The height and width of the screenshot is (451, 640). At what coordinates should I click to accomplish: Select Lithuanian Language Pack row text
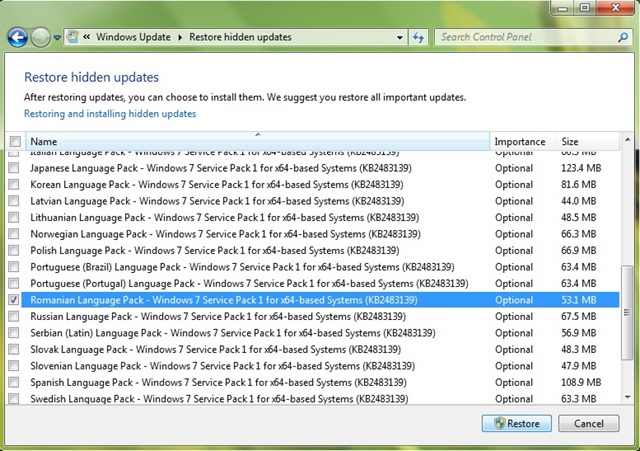click(x=224, y=218)
